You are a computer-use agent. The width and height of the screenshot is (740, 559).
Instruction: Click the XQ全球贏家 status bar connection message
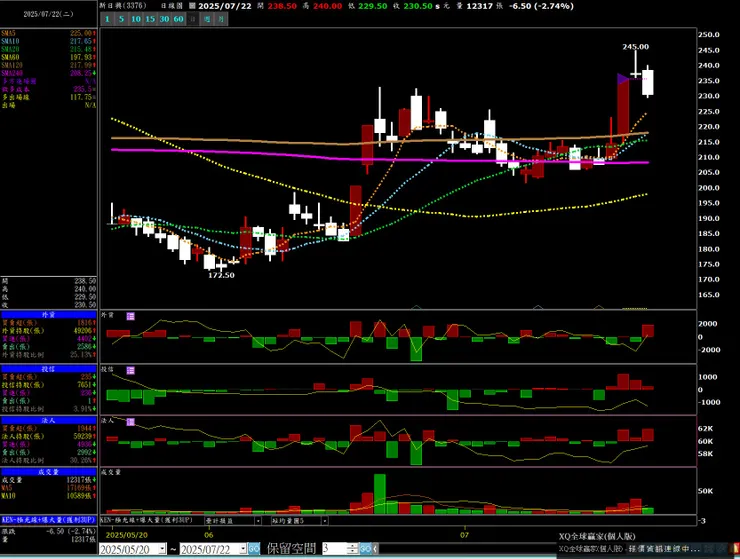click(x=629, y=549)
